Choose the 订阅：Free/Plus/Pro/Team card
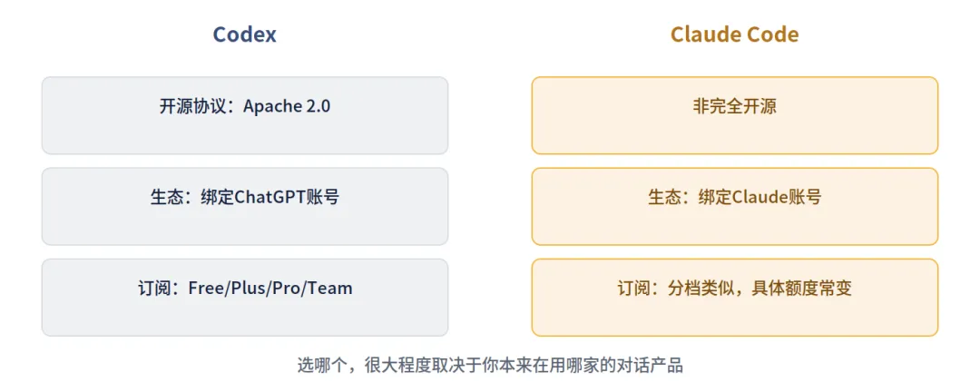 pyautogui.click(x=245, y=297)
